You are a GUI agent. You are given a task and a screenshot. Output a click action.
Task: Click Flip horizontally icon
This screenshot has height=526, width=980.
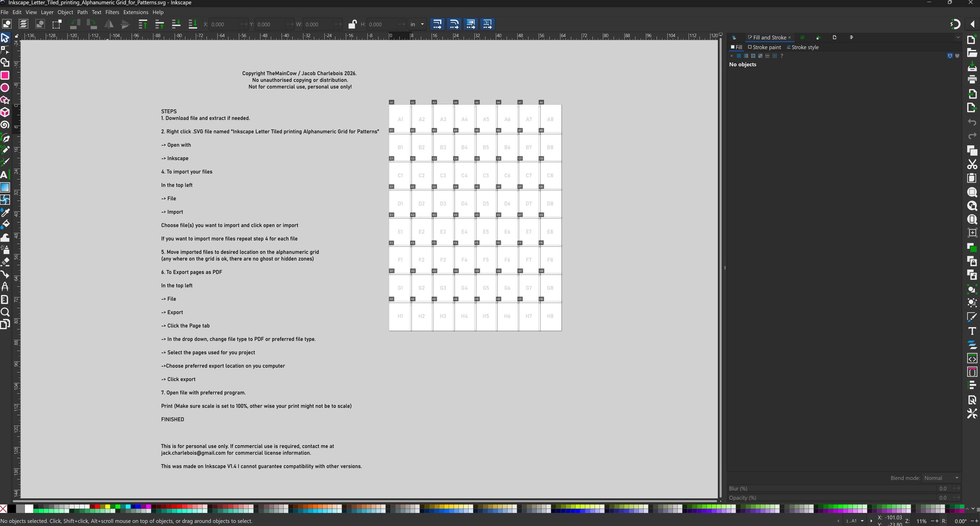point(109,24)
